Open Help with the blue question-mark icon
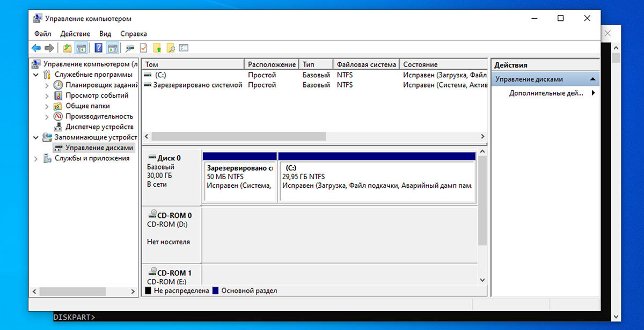The width and height of the screenshot is (644, 330). (98, 48)
